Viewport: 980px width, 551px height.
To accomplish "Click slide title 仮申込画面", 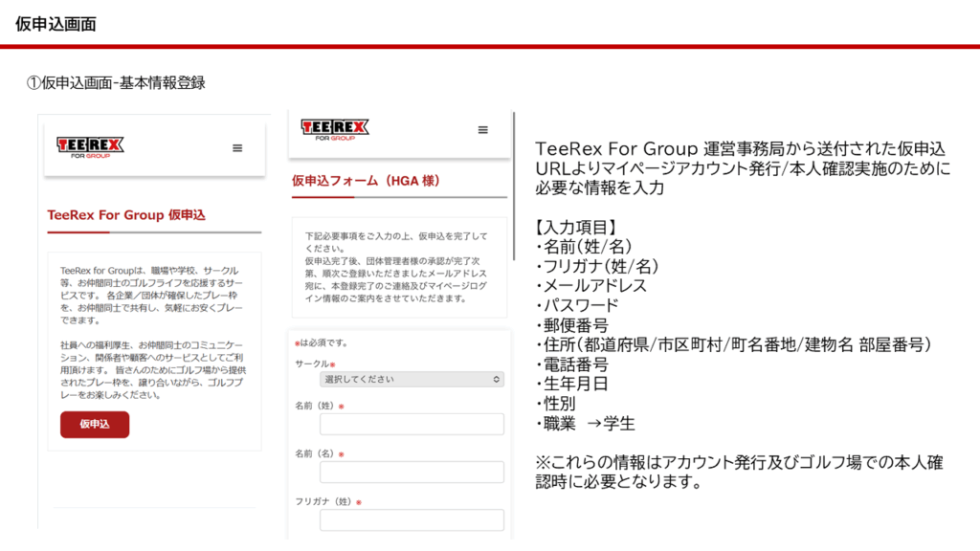I will (56, 24).
